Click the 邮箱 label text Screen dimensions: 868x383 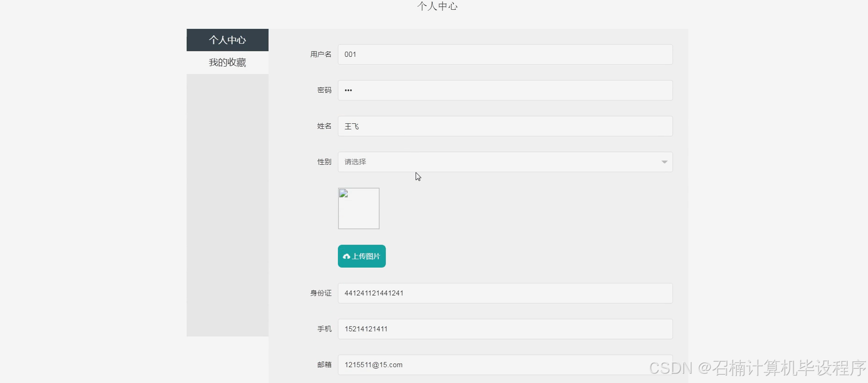coord(324,365)
